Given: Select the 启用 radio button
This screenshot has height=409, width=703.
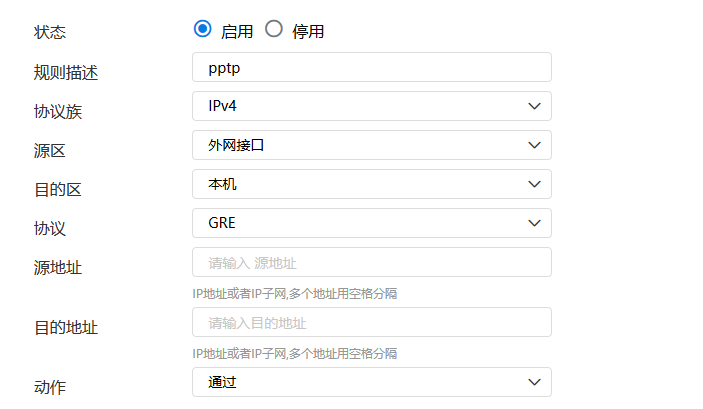Looking at the screenshot, I should pyautogui.click(x=203, y=30).
